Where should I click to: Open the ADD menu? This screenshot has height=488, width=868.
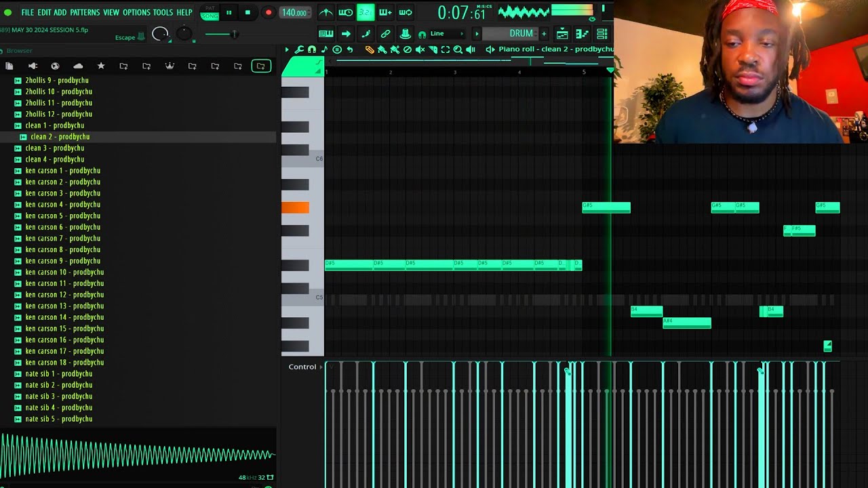pyautogui.click(x=60, y=12)
